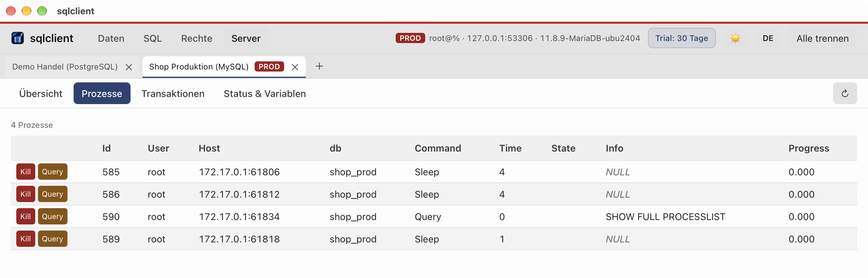Toggle light theme with sun icon

735,38
